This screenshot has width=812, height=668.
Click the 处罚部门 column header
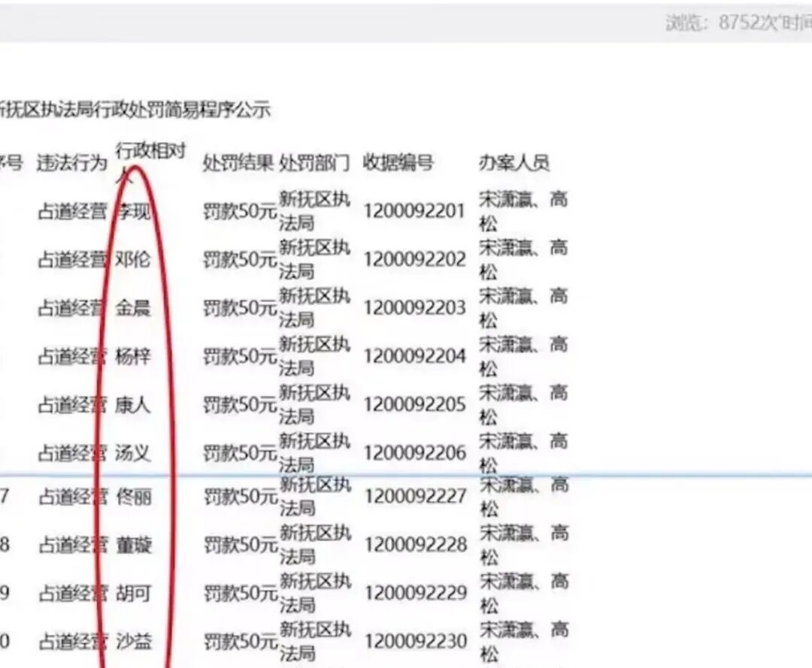coord(314,163)
